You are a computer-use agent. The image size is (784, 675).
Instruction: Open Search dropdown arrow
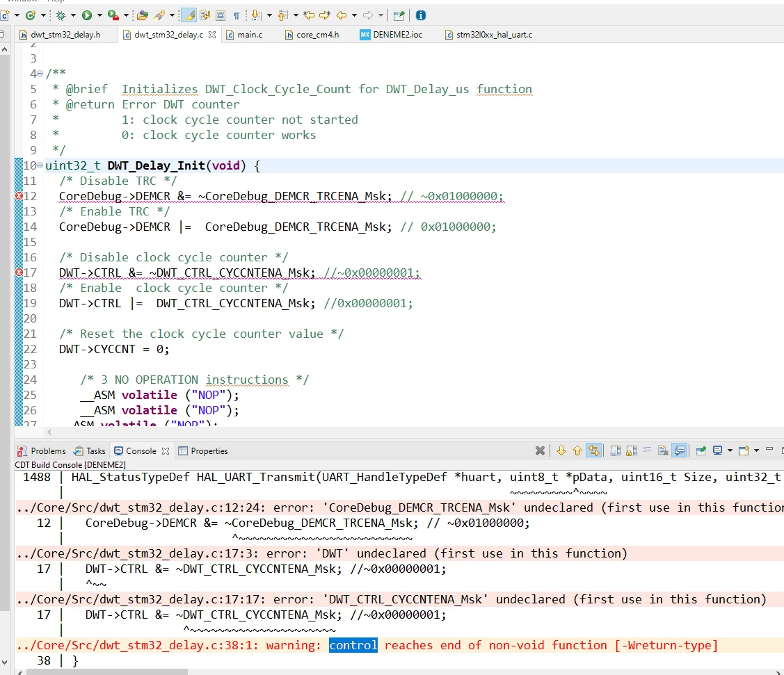click(172, 15)
